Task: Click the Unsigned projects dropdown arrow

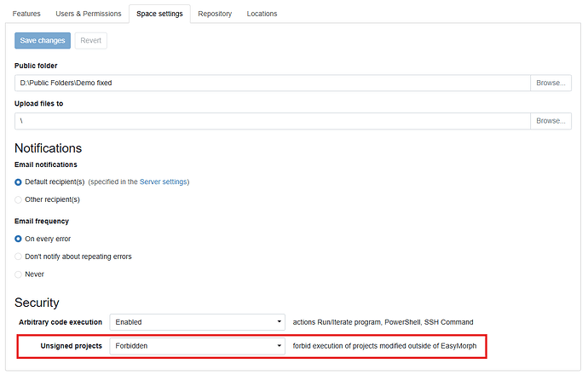Action: [x=280, y=347]
